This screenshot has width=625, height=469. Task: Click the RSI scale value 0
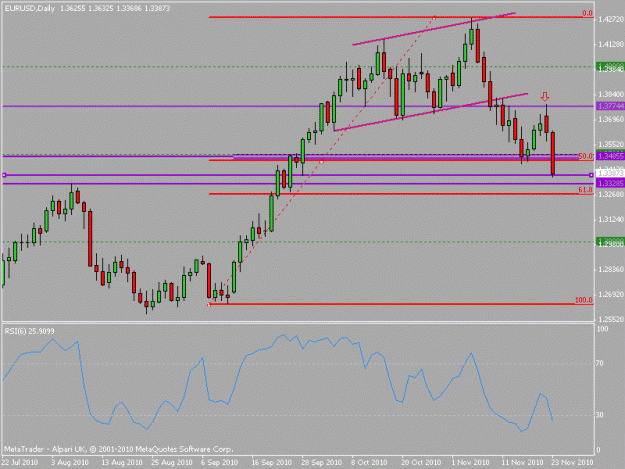click(599, 450)
